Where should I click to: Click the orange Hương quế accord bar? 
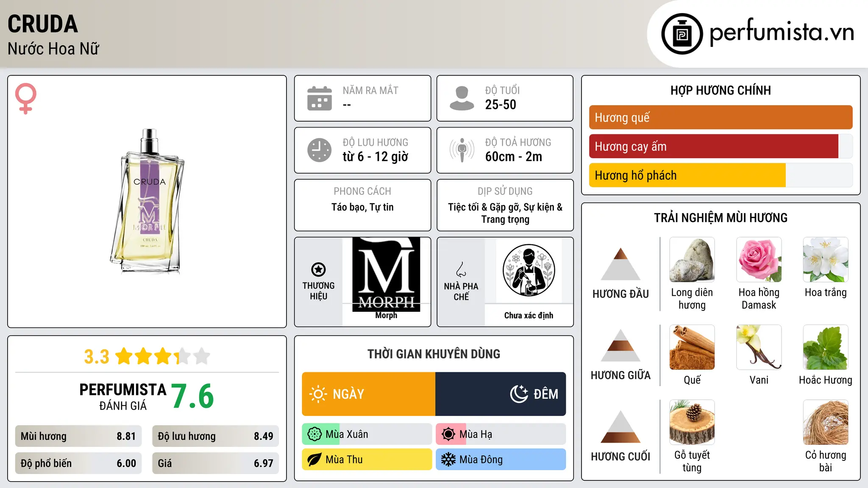[721, 117]
